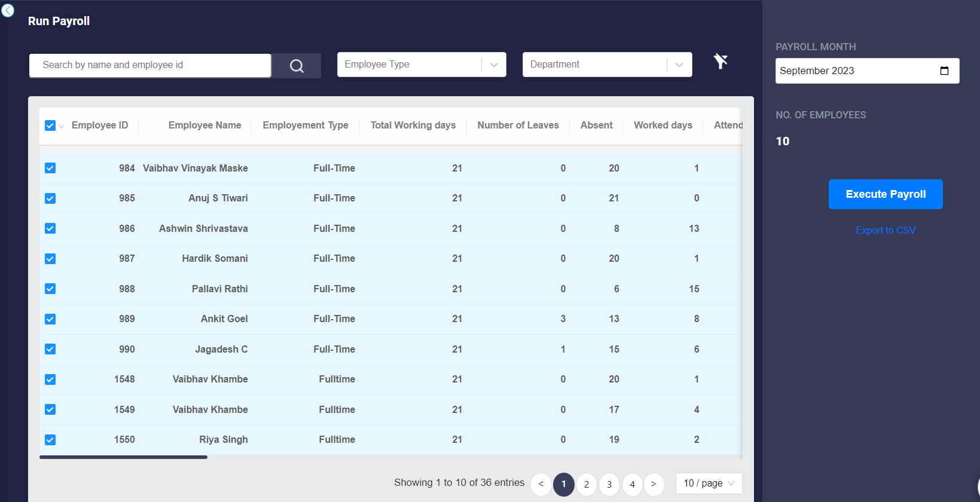This screenshot has width=980, height=502.
Task: Expand the selection options arrow beside header checkbox
Action: [62, 126]
